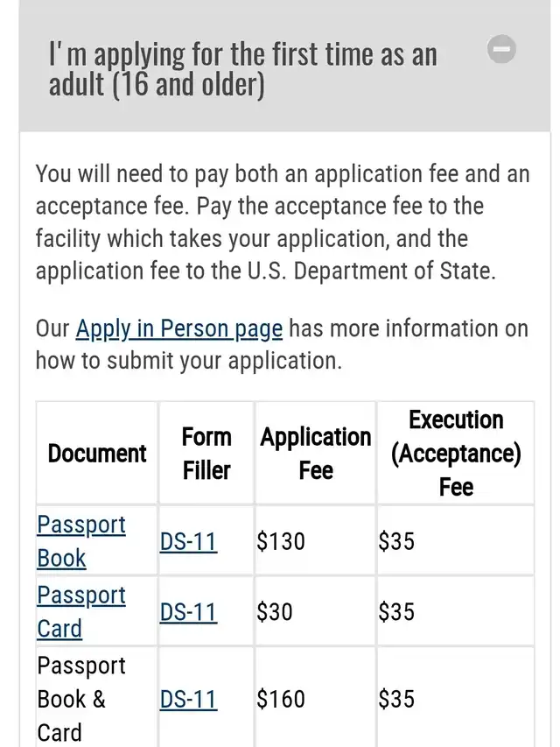The width and height of the screenshot is (560, 747).
Task: Click the Document column header
Action: tap(97, 453)
